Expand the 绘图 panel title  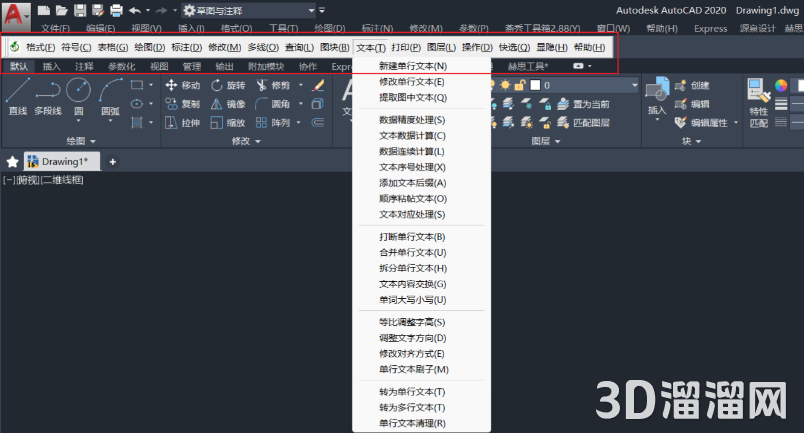click(x=81, y=141)
